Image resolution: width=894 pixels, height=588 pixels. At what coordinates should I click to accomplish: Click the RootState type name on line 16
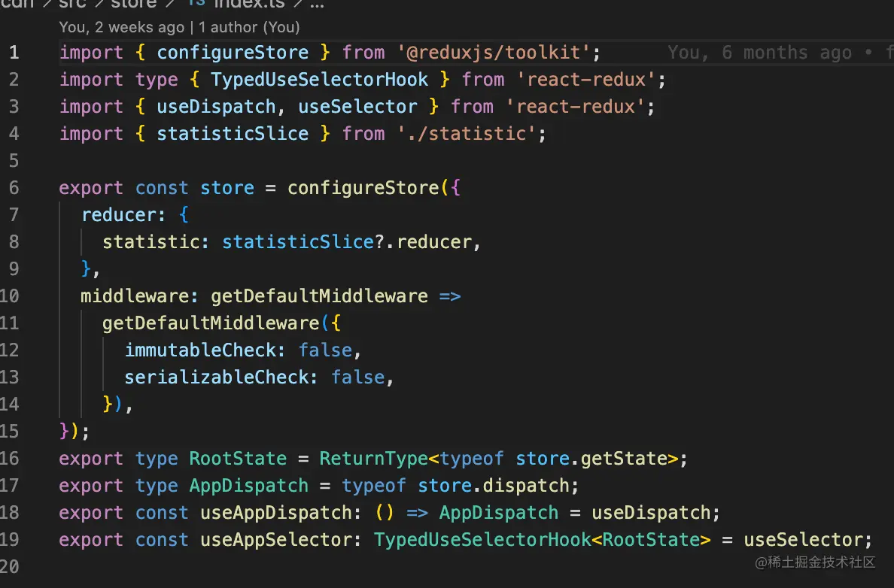coord(238,458)
